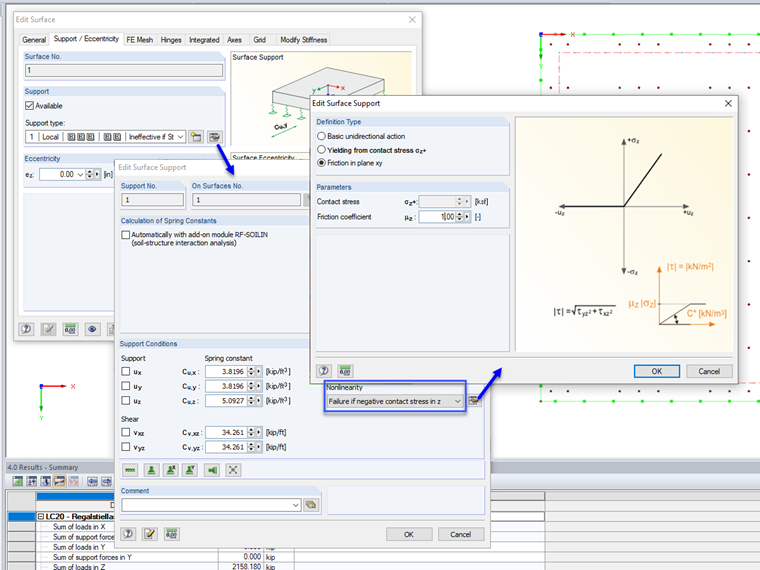Toggle the vyz shear checkbox
This screenshot has height=570, width=760.
pos(126,446)
